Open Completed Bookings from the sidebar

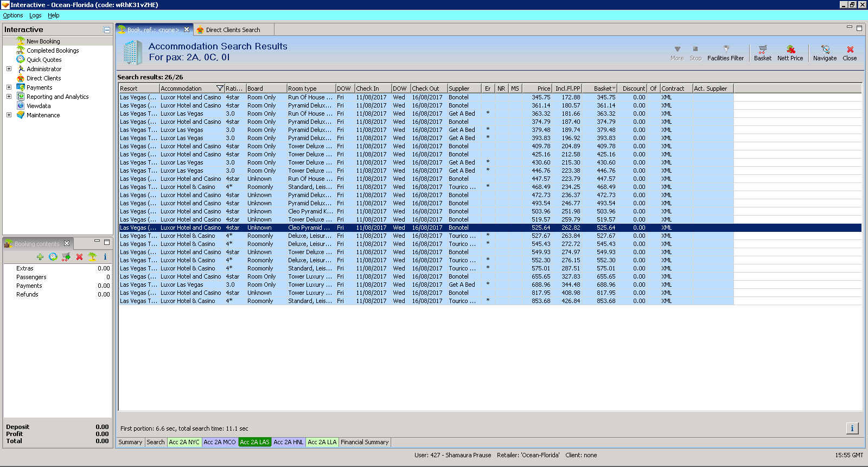click(53, 51)
